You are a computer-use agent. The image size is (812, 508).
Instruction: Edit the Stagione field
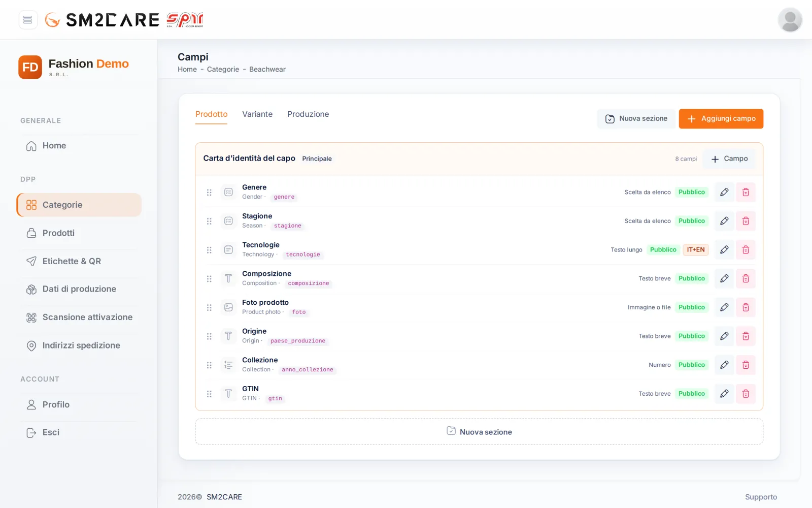click(724, 221)
